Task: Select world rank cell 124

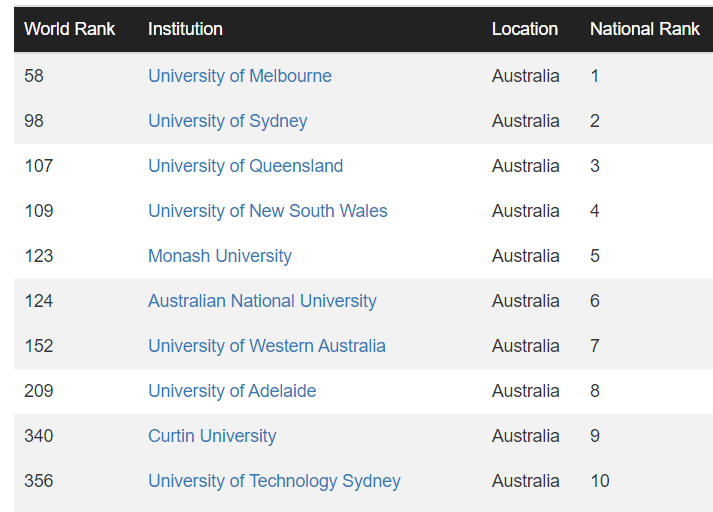Action: pos(39,301)
